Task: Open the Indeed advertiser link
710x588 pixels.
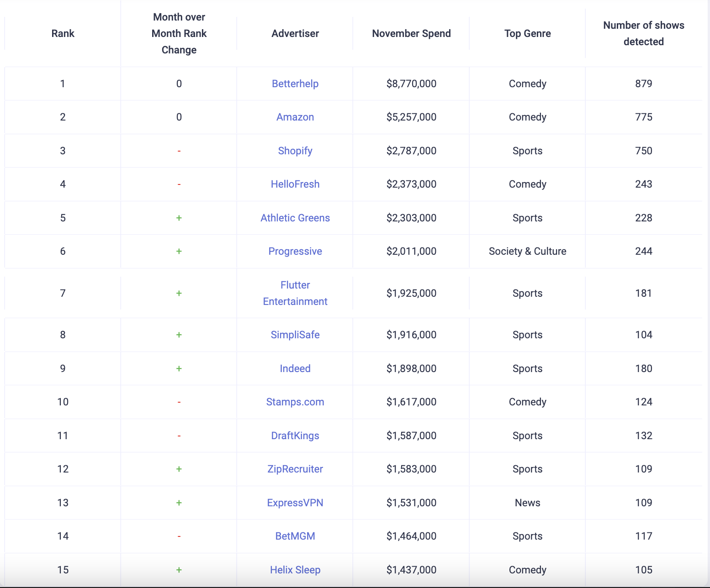Action: click(x=295, y=368)
